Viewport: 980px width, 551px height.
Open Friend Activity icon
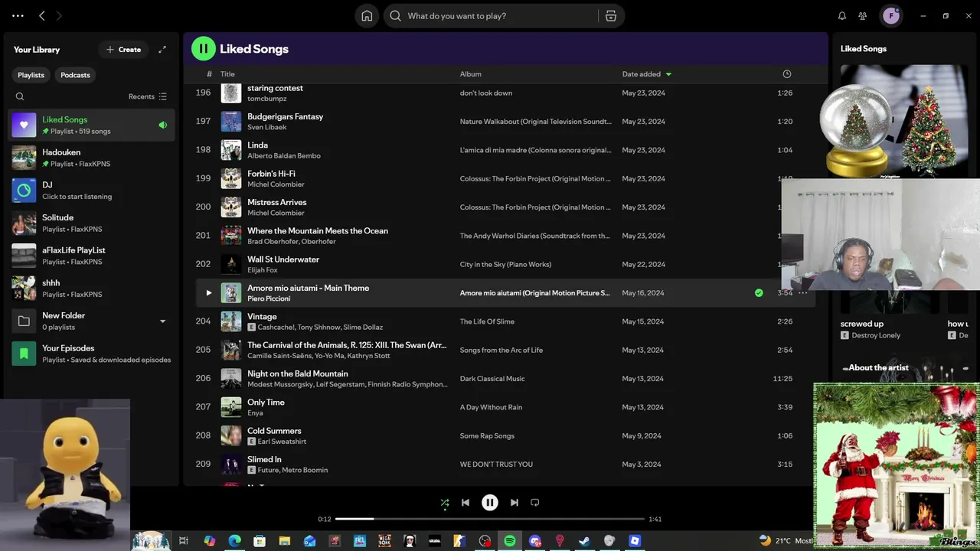(863, 16)
